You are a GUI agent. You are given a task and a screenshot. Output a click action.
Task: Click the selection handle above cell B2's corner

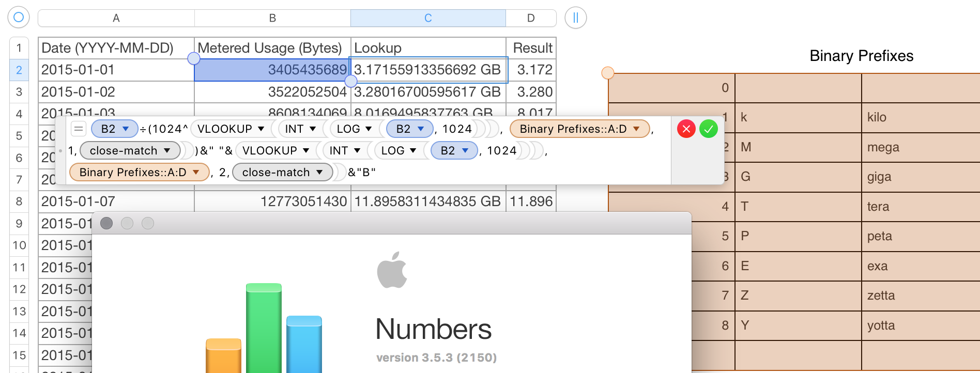click(194, 58)
